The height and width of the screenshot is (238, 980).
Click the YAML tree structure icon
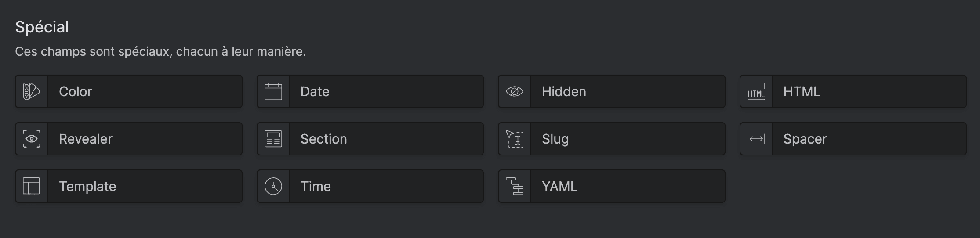click(x=515, y=186)
